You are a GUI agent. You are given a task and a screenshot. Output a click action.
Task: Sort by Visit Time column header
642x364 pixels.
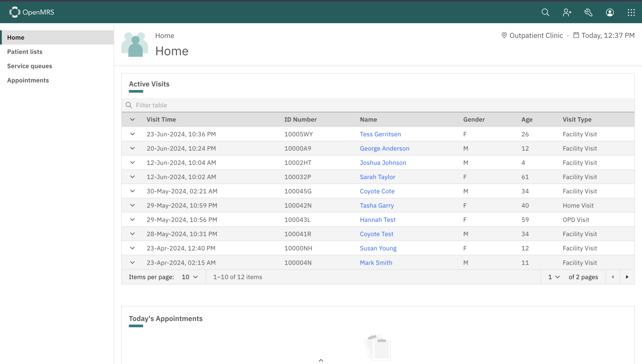(x=161, y=119)
